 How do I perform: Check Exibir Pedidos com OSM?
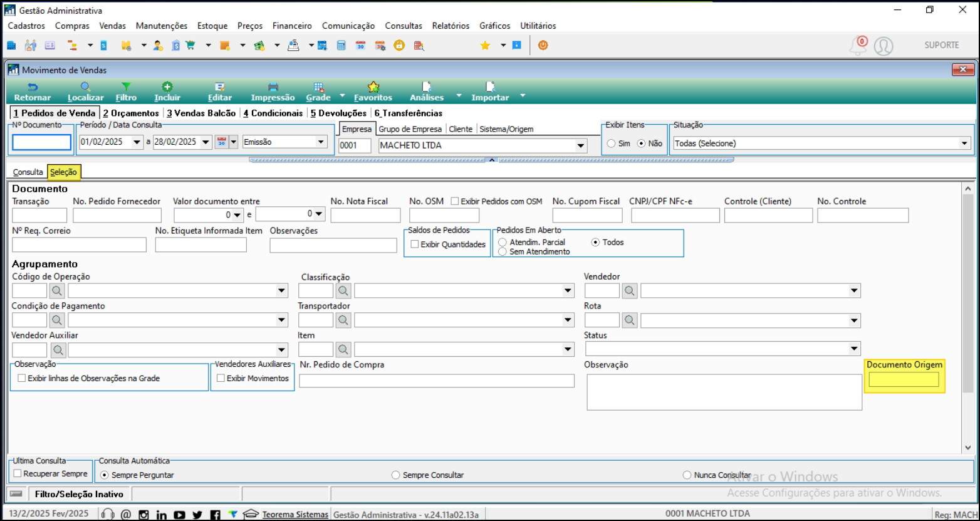coord(455,201)
